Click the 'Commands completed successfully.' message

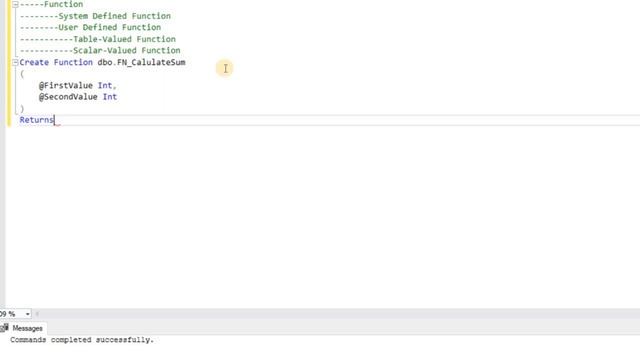pos(82,340)
